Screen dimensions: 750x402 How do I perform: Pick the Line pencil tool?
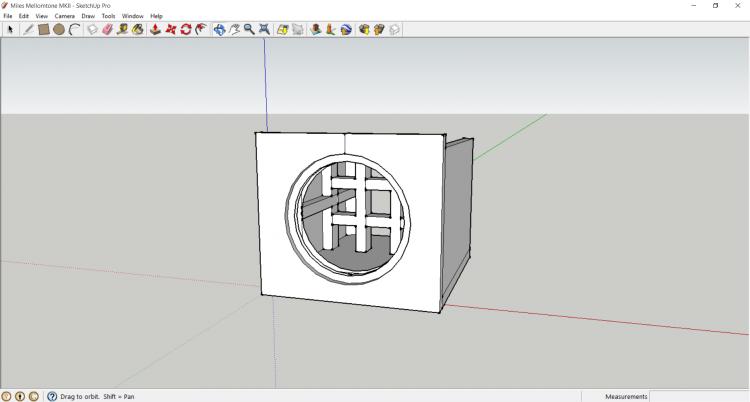point(28,30)
